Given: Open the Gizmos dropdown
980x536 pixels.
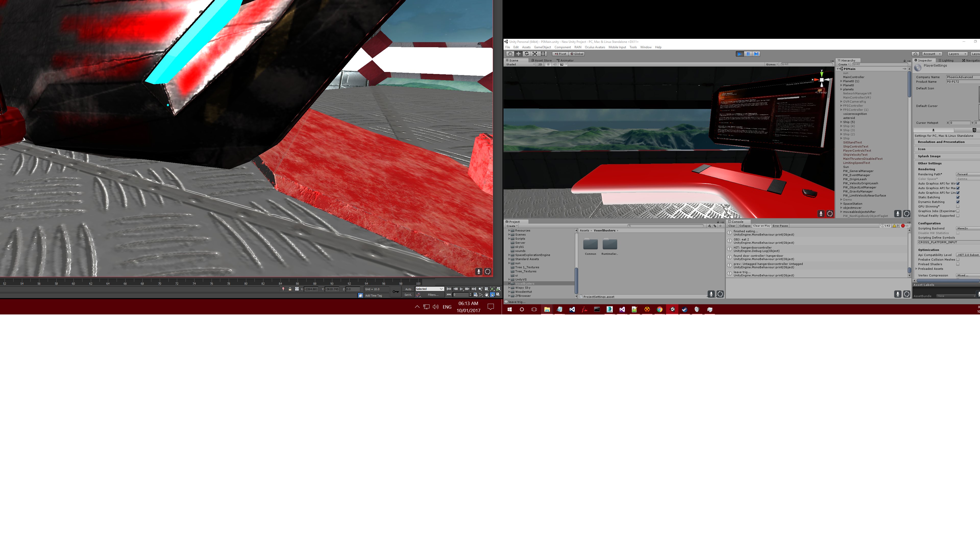Looking at the screenshot, I should point(772,64).
